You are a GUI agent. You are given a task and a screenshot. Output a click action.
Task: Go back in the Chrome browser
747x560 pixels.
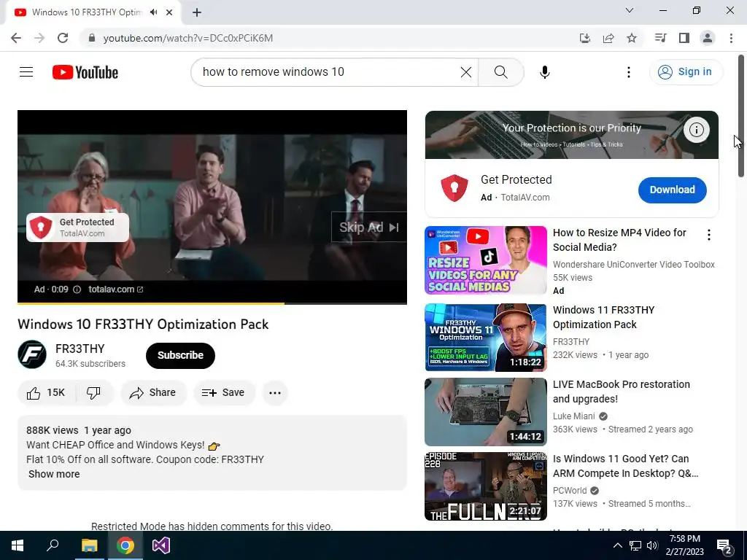[16, 38]
